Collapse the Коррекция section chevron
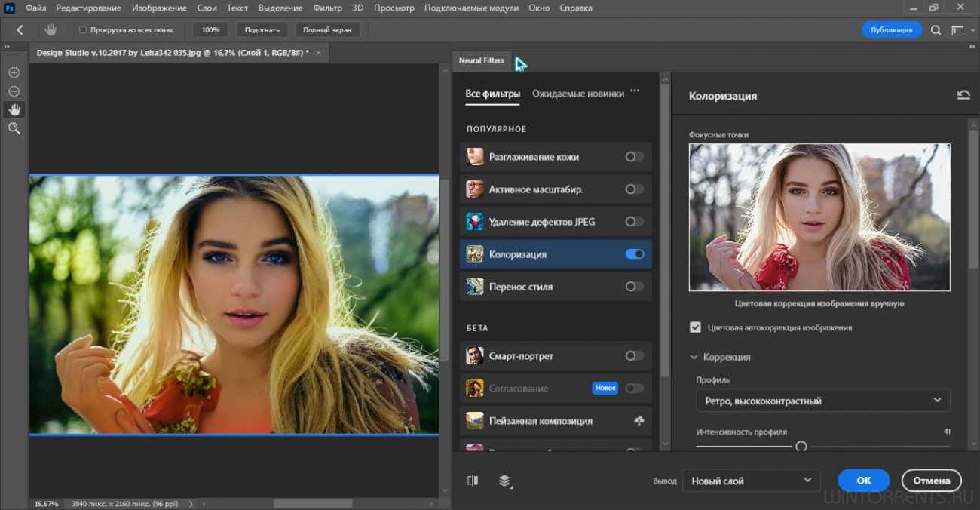The height and width of the screenshot is (510, 980). coord(694,357)
